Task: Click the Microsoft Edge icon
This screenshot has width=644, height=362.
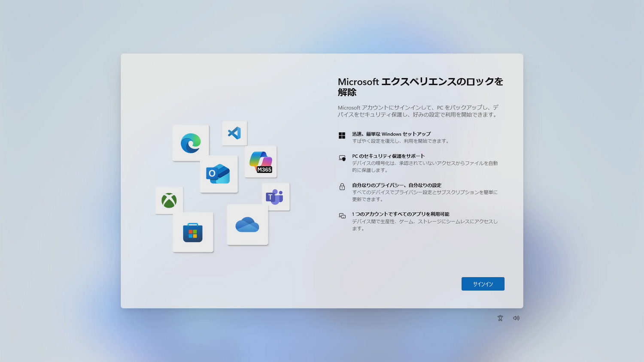Action: (x=190, y=143)
